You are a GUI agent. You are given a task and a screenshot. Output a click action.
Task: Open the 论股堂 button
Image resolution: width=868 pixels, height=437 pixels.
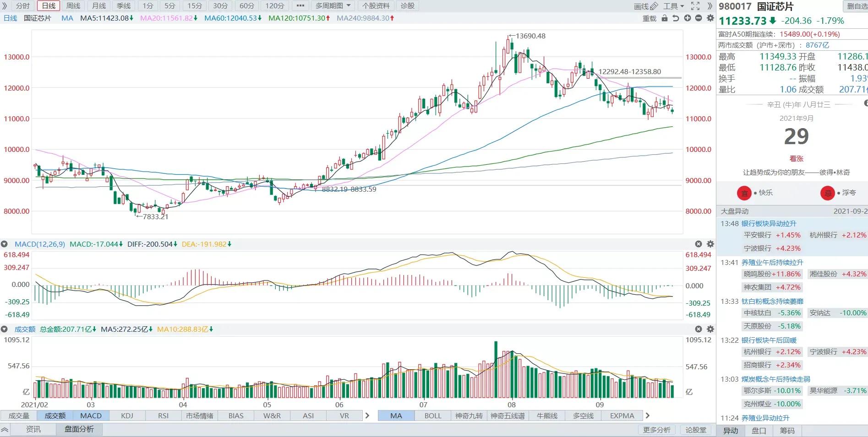coord(696,430)
